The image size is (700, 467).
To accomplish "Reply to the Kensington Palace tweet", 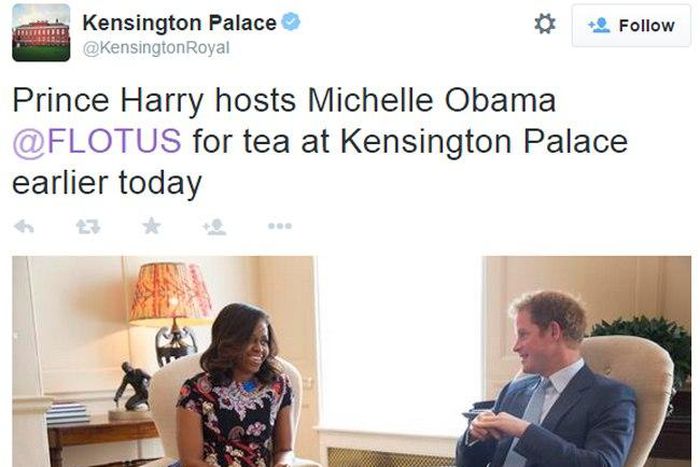I will click(24, 227).
